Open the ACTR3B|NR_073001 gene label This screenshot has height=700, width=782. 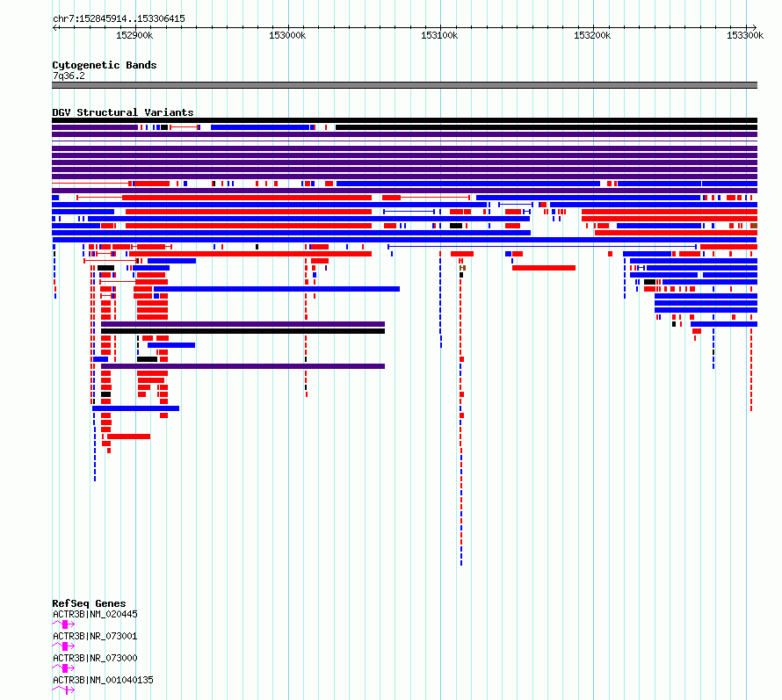tap(95, 636)
